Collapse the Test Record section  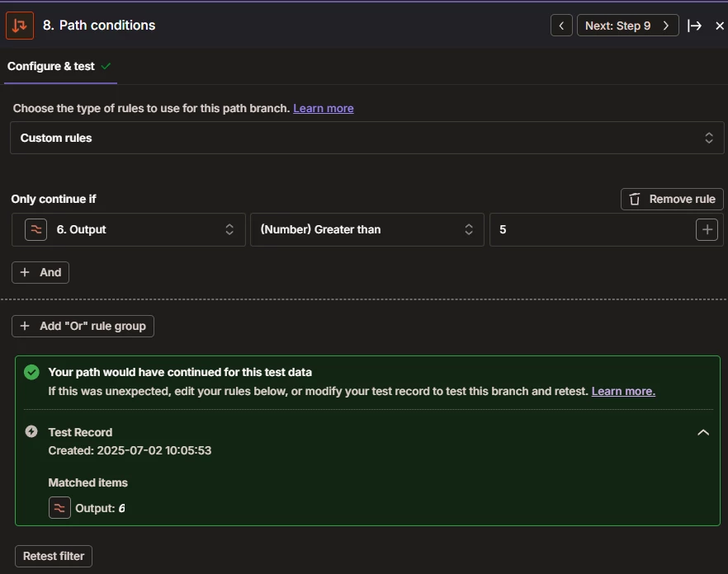703,432
